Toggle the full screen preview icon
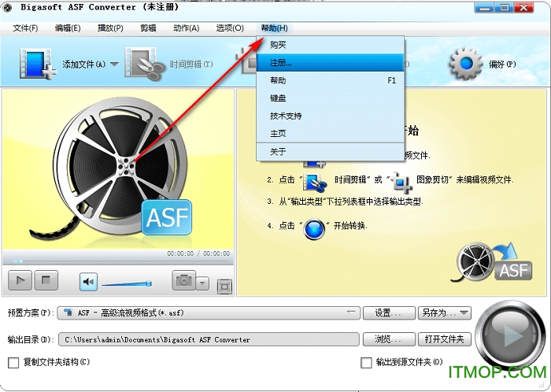 [x=224, y=287]
